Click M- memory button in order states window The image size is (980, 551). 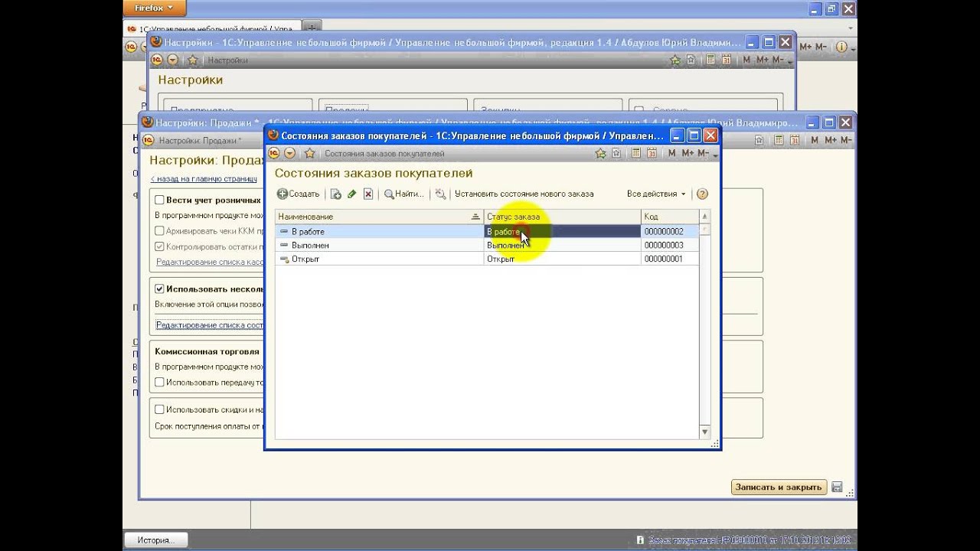point(703,153)
